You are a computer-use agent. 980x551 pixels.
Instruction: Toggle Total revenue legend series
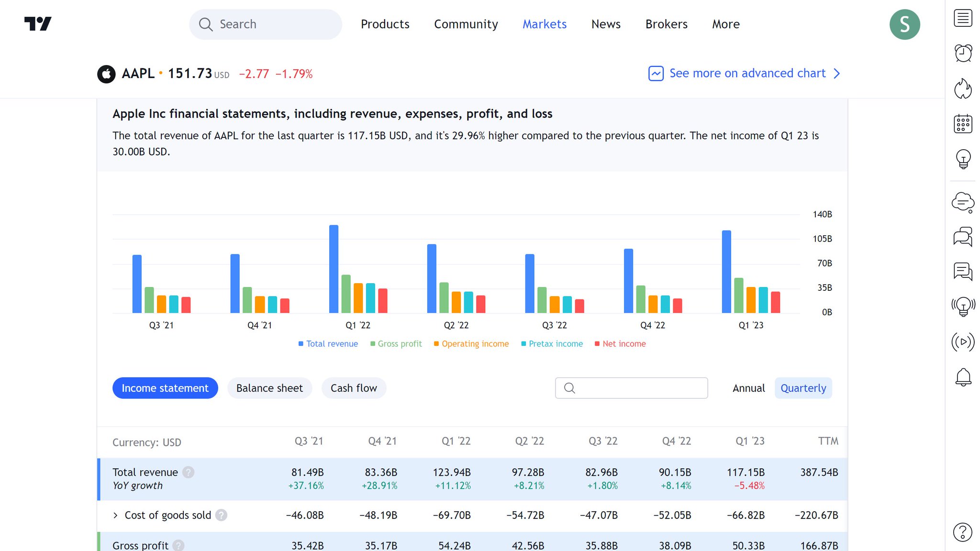click(x=328, y=344)
